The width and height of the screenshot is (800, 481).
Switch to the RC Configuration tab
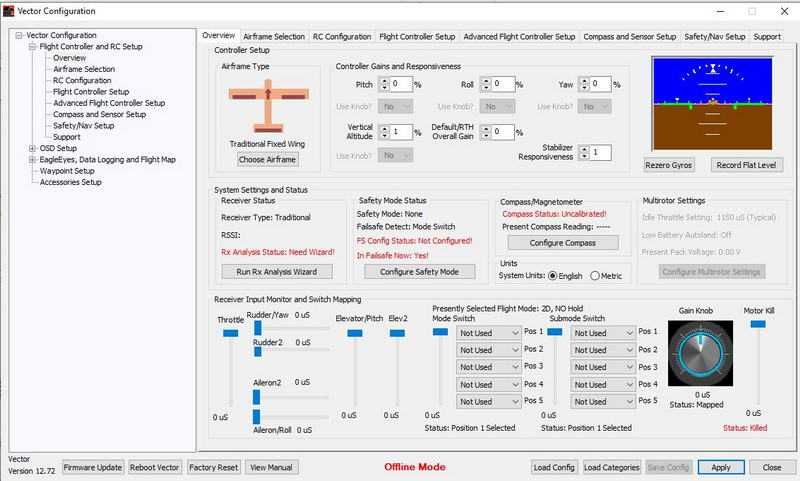(342, 37)
